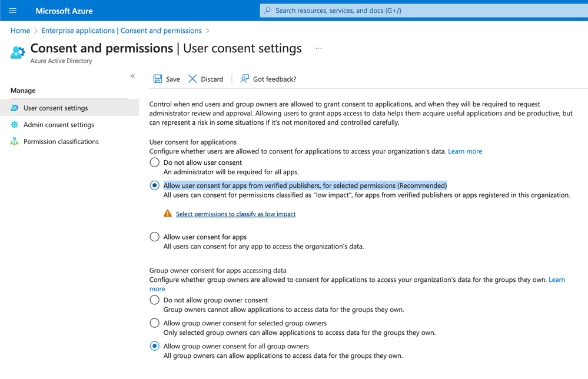Open the ellipsis more options menu
Image resolution: width=588 pixels, height=379 pixels.
click(318, 48)
